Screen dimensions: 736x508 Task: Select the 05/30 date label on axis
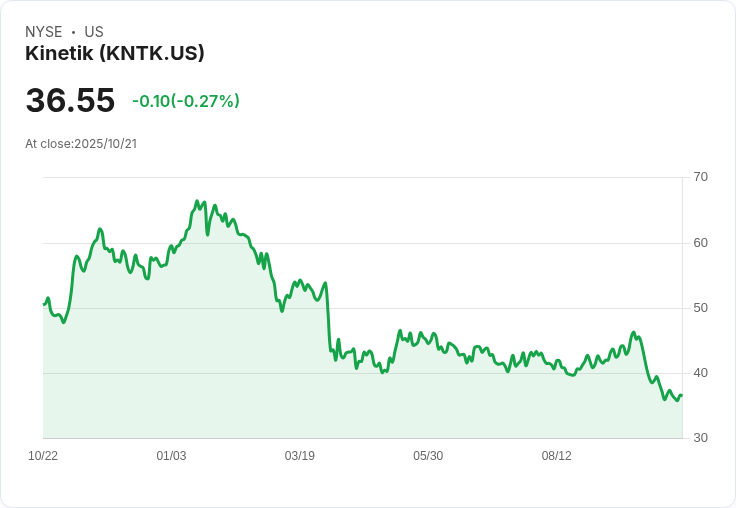coord(428,456)
